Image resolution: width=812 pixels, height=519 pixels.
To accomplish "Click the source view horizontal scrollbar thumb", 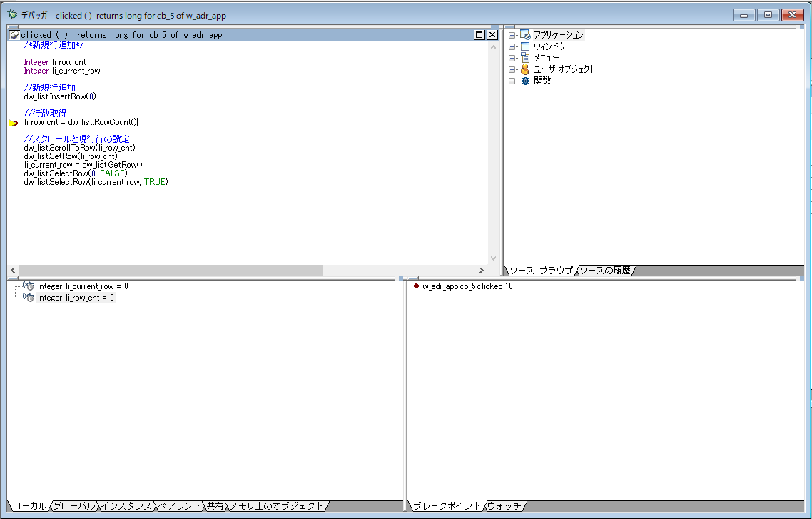I will 171,271.
